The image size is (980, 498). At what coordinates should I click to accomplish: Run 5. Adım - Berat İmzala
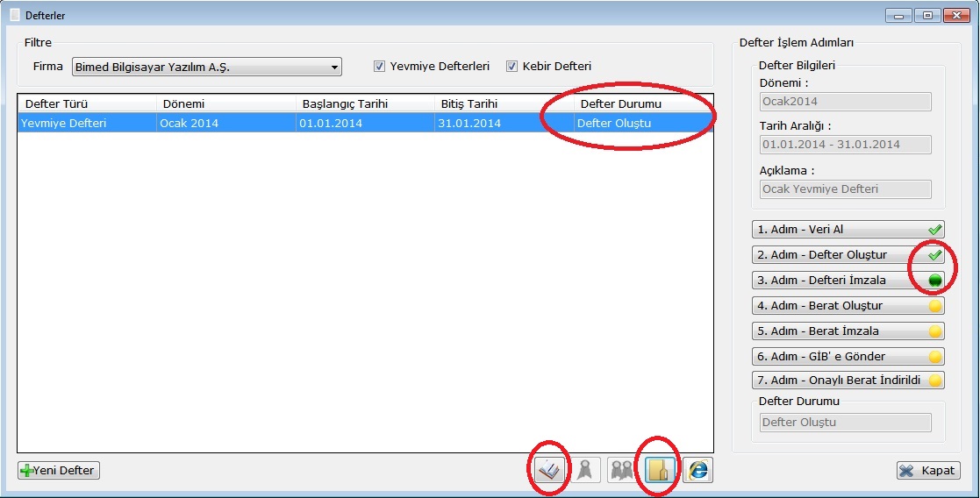[848, 331]
